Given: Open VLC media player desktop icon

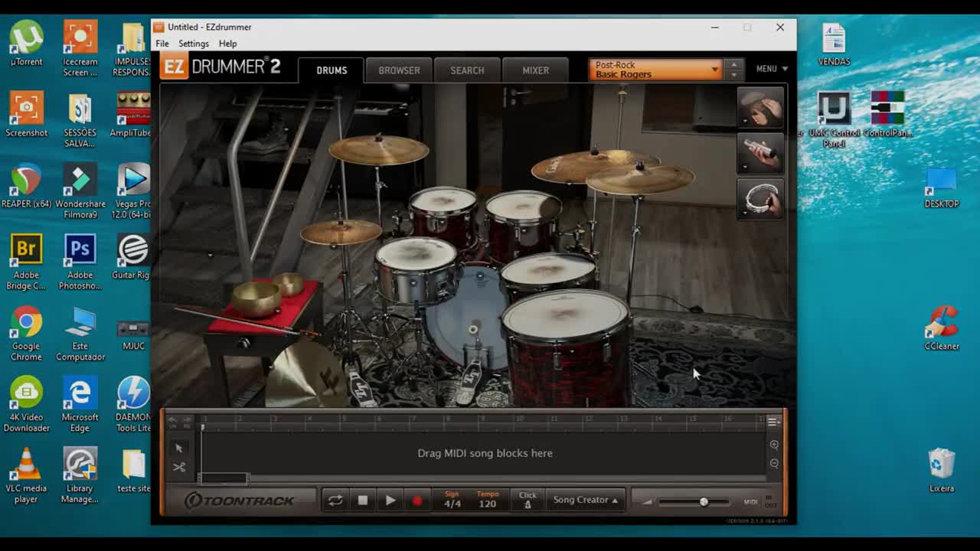Looking at the screenshot, I should (27, 476).
